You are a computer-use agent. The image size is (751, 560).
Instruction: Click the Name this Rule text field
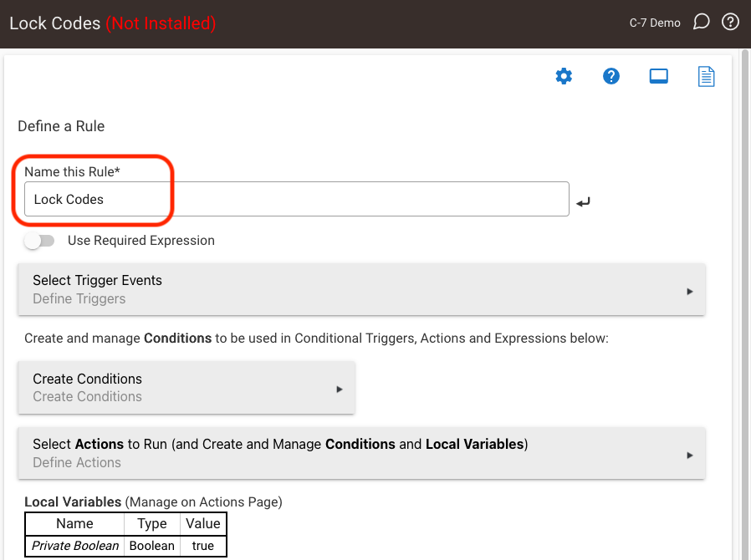tap(297, 199)
